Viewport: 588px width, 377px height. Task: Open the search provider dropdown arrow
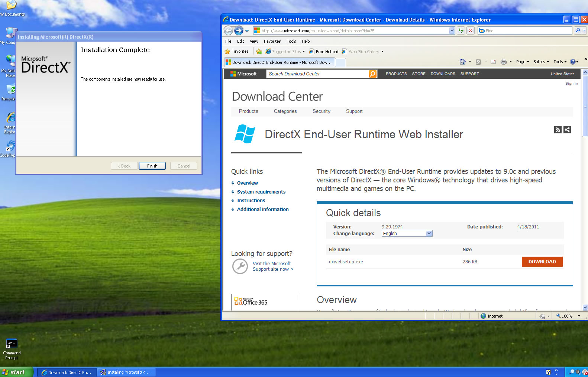pyautogui.click(x=584, y=30)
